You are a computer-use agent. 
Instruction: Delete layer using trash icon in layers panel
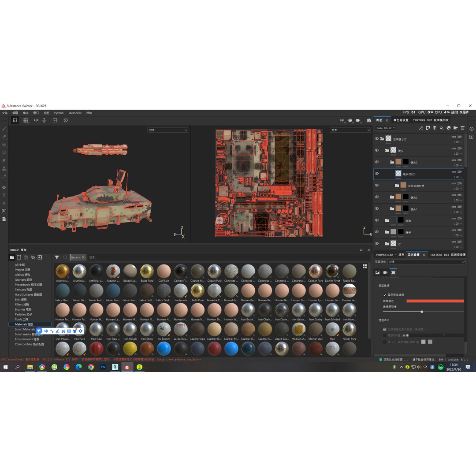tap(463, 128)
